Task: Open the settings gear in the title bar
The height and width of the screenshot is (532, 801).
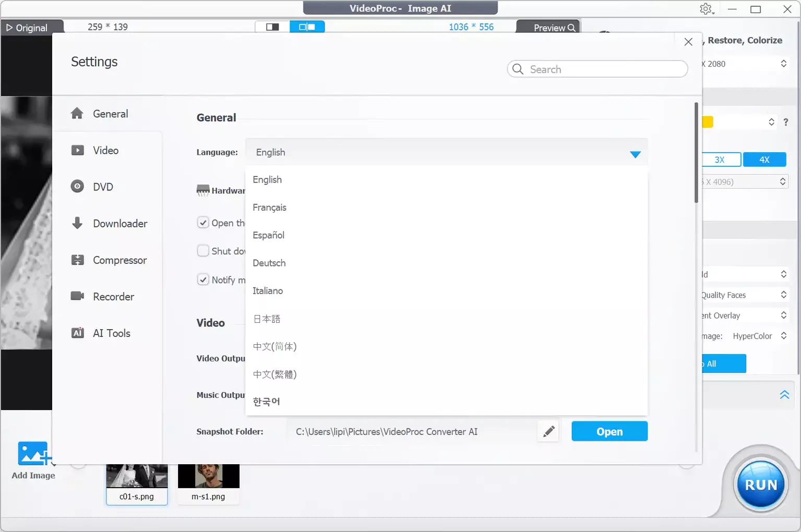Action: (706, 9)
